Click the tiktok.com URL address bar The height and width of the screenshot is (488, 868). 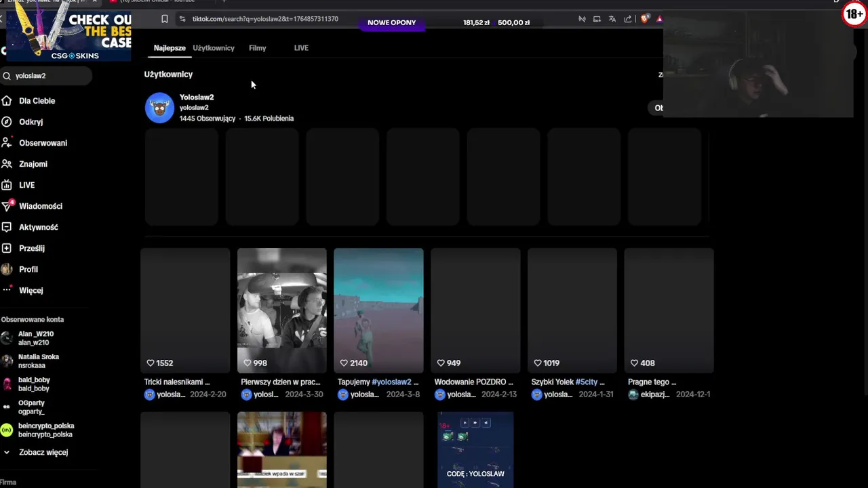265,19
